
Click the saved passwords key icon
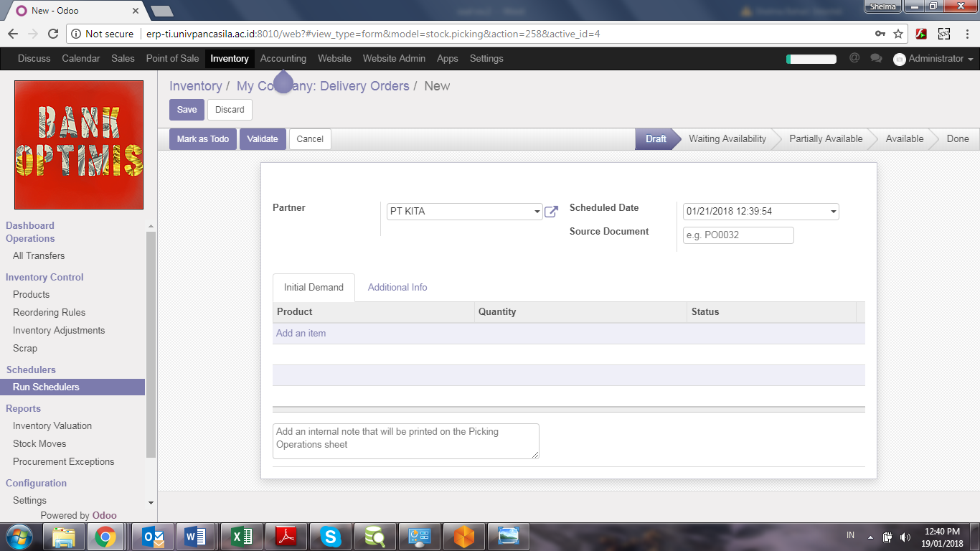(x=880, y=34)
